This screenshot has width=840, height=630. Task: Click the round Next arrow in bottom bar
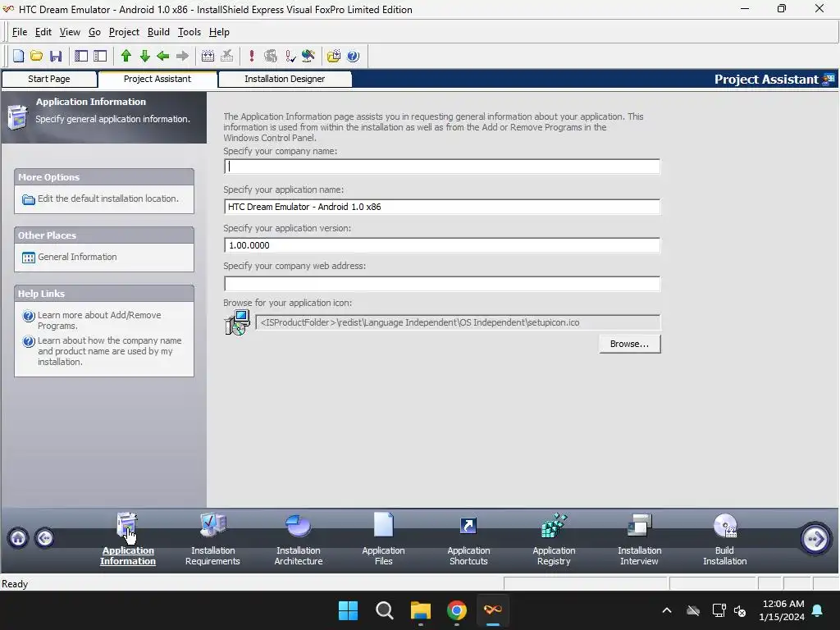click(815, 538)
